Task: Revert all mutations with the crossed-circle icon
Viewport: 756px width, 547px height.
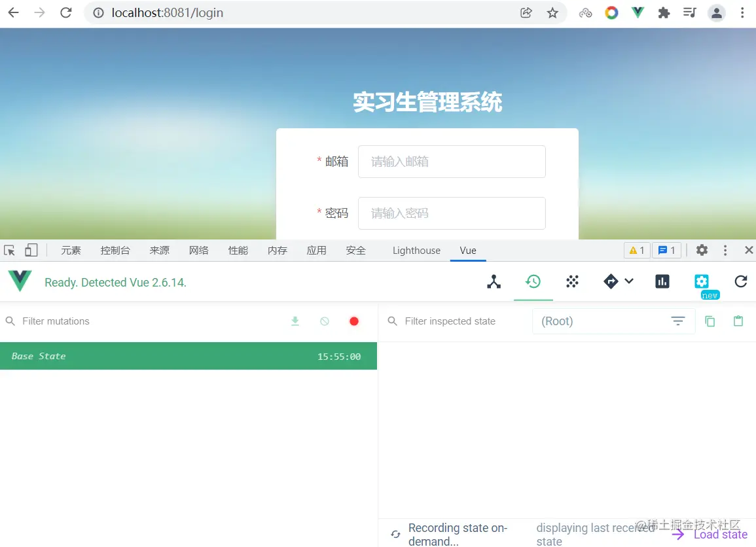Action: click(x=325, y=321)
